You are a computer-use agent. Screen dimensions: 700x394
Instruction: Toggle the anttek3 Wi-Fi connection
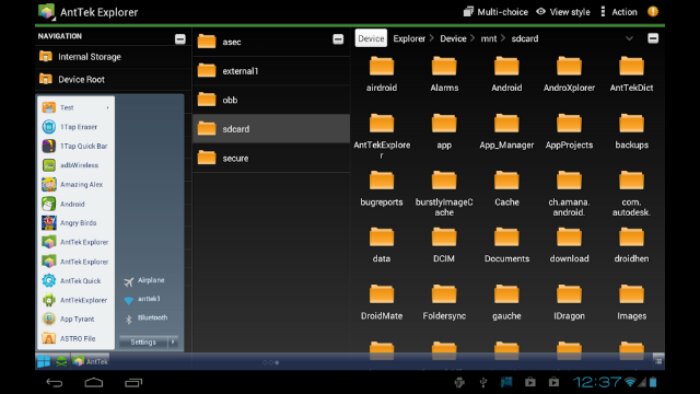point(142,299)
